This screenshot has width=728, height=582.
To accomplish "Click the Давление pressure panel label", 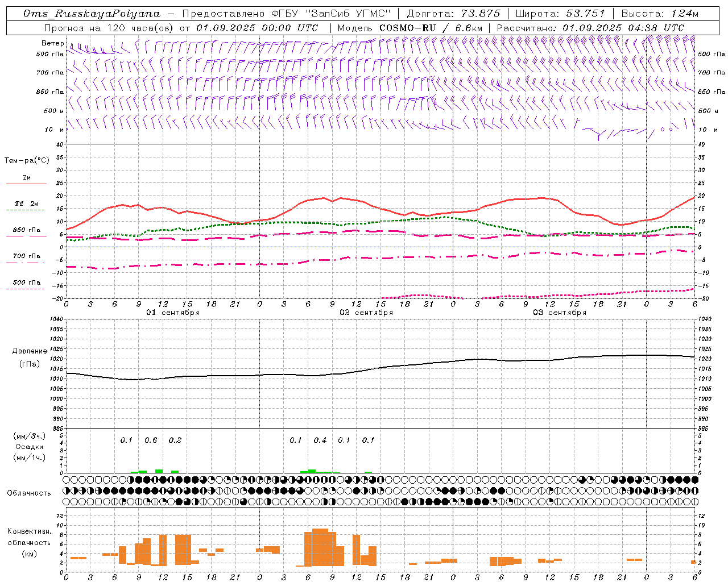I will 30,351.
